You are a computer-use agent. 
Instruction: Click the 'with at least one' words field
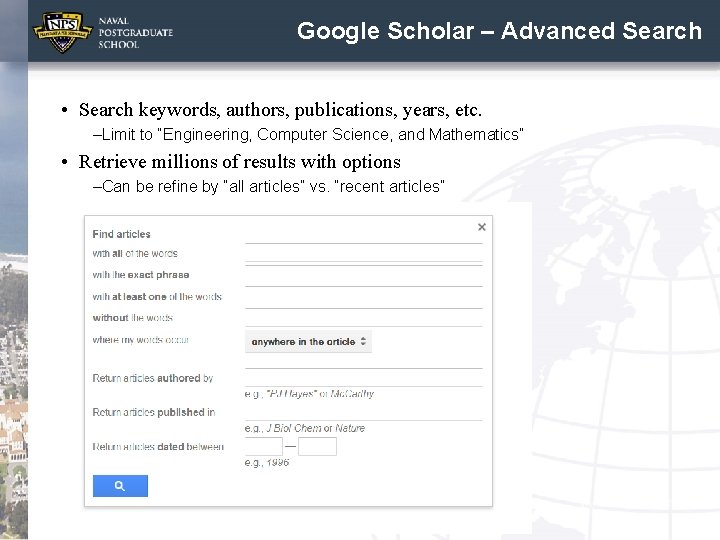[364, 298]
